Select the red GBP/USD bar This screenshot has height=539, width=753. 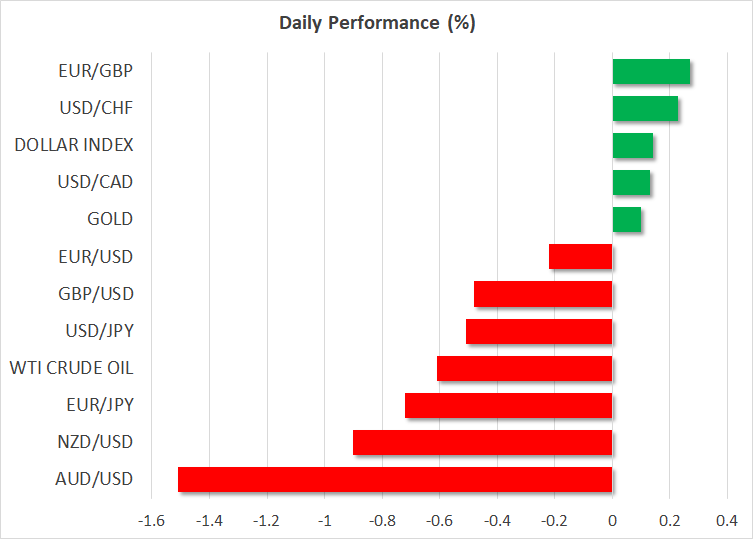pos(543,294)
